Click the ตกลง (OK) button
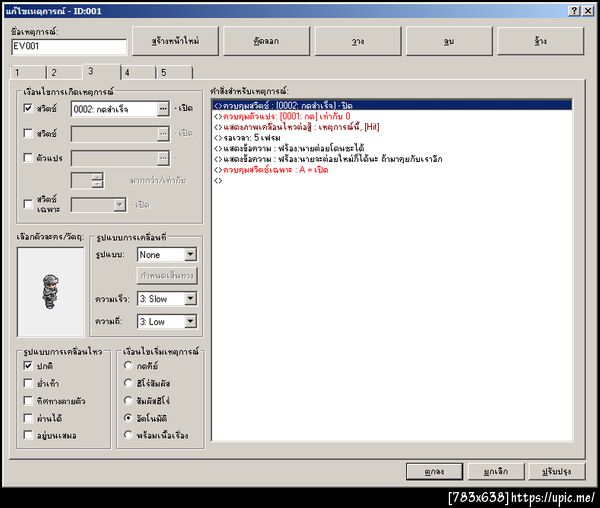This screenshot has height=508, width=600. (434, 472)
